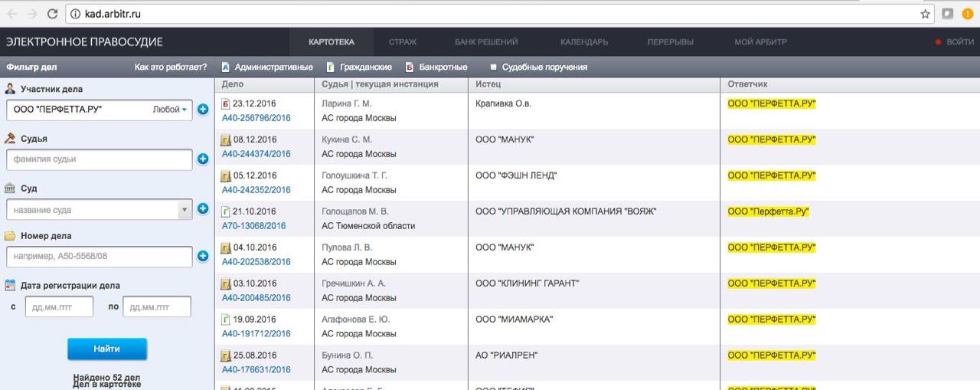Reload the page with browser refresh icon

point(52,14)
